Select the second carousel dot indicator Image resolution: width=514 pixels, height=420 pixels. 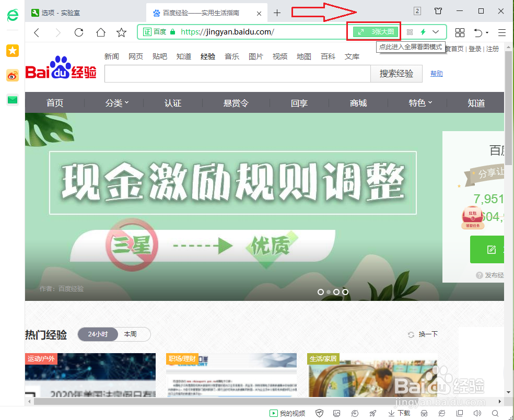pos(329,292)
